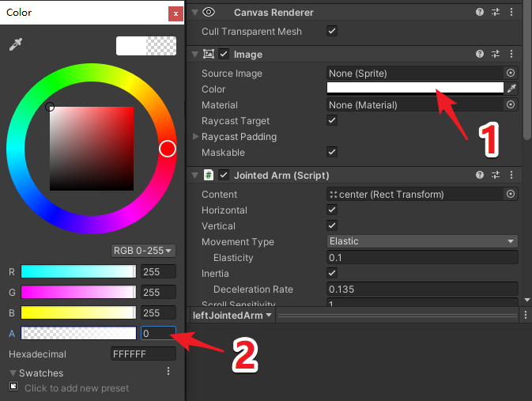Click Content center (Rect Transform) field
Image resolution: width=532 pixels, height=401 pixels.
tap(415, 195)
